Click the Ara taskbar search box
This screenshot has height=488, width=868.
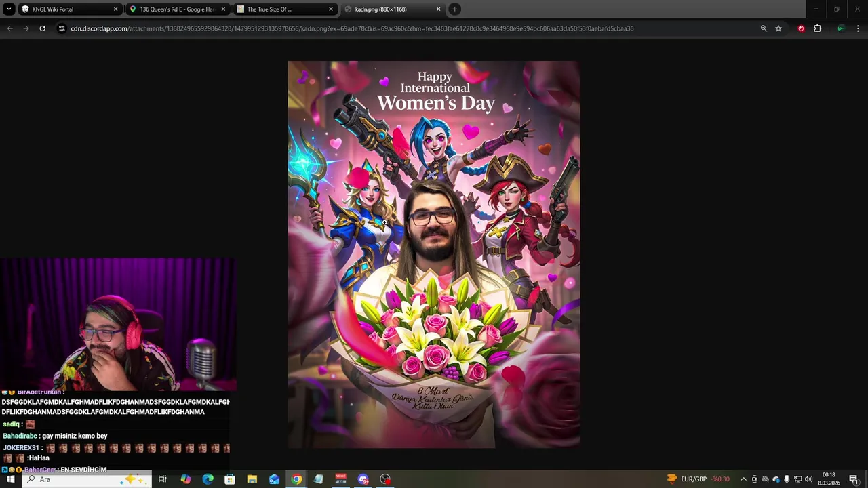[87, 479]
